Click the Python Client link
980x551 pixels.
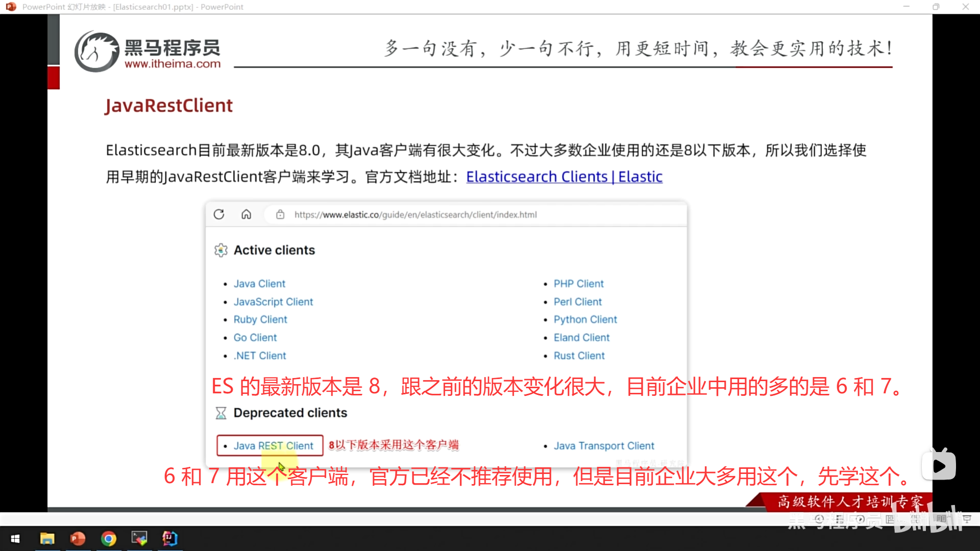pyautogui.click(x=585, y=319)
